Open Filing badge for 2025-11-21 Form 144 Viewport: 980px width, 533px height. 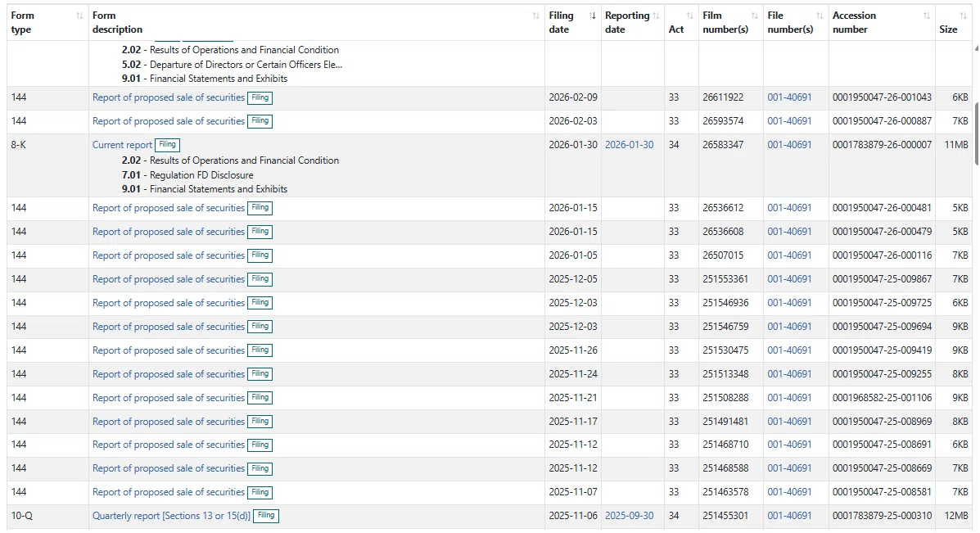(x=260, y=398)
